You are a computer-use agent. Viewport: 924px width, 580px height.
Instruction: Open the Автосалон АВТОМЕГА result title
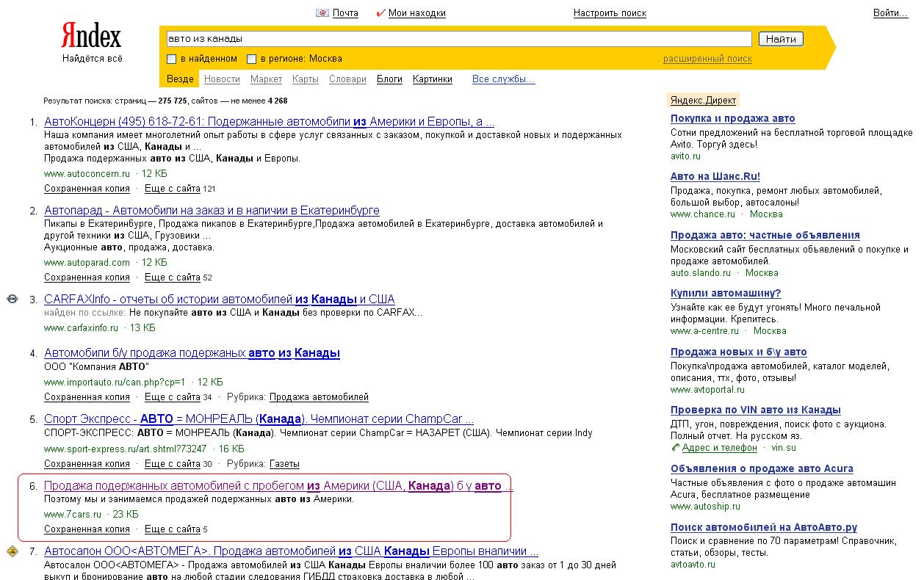pyautogui.click(x=291, y=551)
